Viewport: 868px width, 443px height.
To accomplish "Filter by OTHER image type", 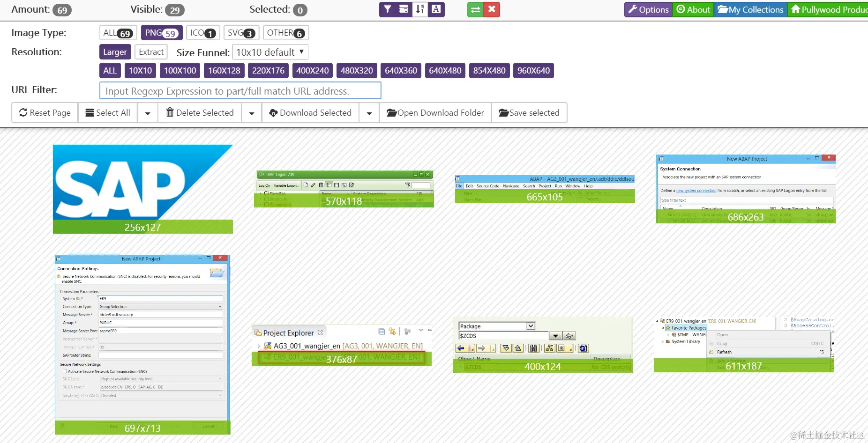I will pyautogui.click(x=286, y=33).
